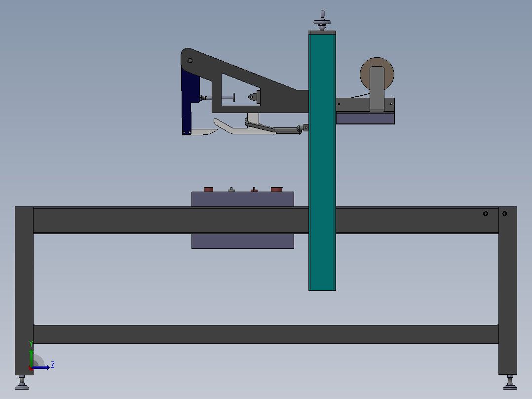Pick the left leveling foot under the frame
The width and height of the screenshot is (532, 399).
22,383
